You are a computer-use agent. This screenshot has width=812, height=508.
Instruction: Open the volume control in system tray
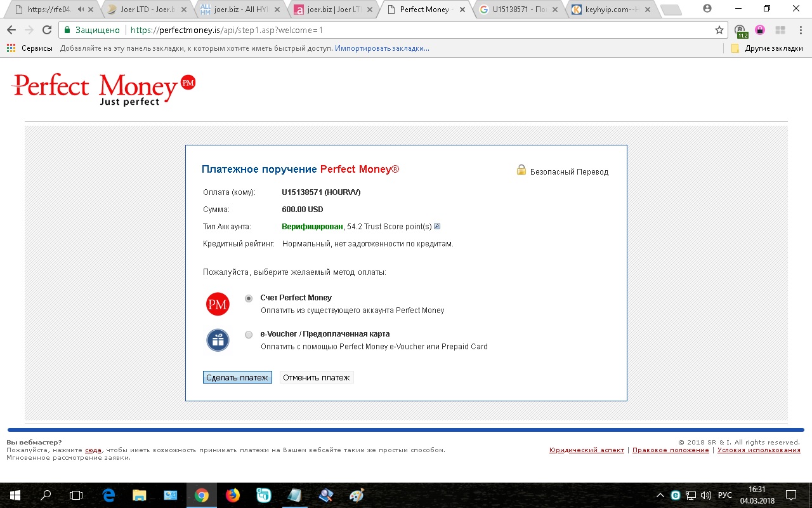coord(706,495)
